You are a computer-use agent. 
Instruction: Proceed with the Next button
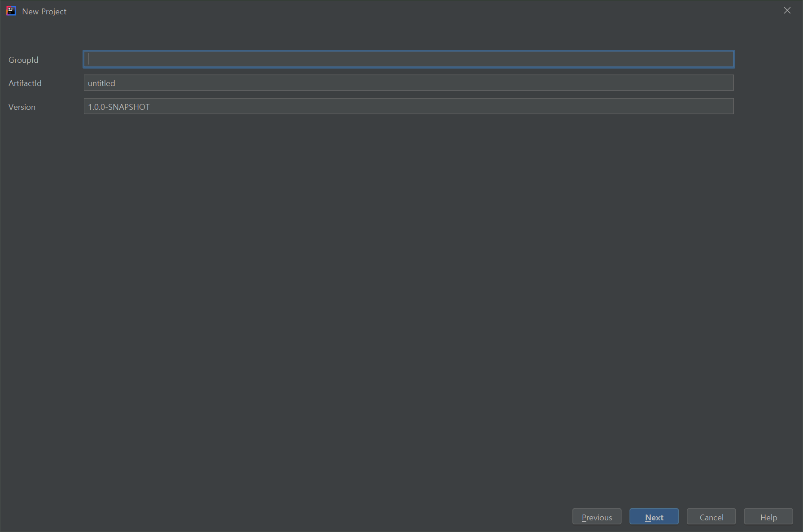pyautogui.click(x=654, y=517)
